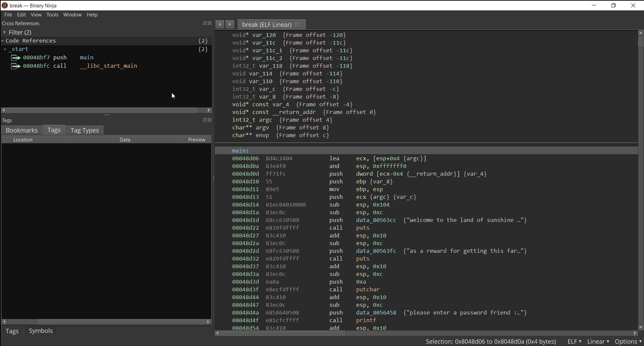Screen dimensions: 644x346
Task: Click left arrow of Tags panel scrollbar
Action: coord(4,322)
